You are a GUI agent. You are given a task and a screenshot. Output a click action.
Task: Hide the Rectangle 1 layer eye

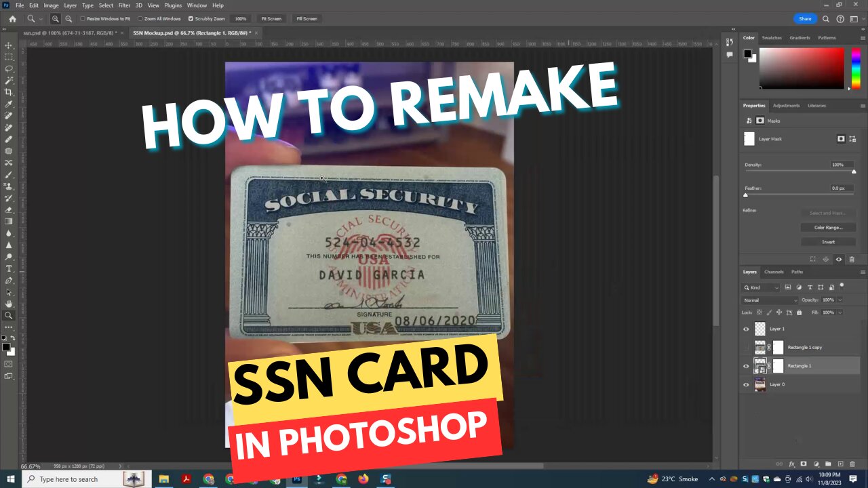coord(746,366)
